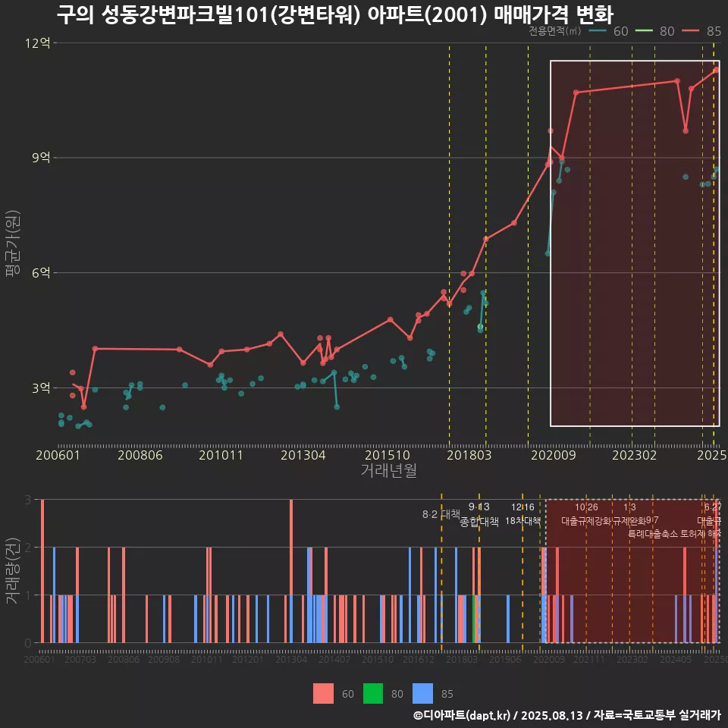Click the 전용면적(㎡) legend title

click(555, 31)
